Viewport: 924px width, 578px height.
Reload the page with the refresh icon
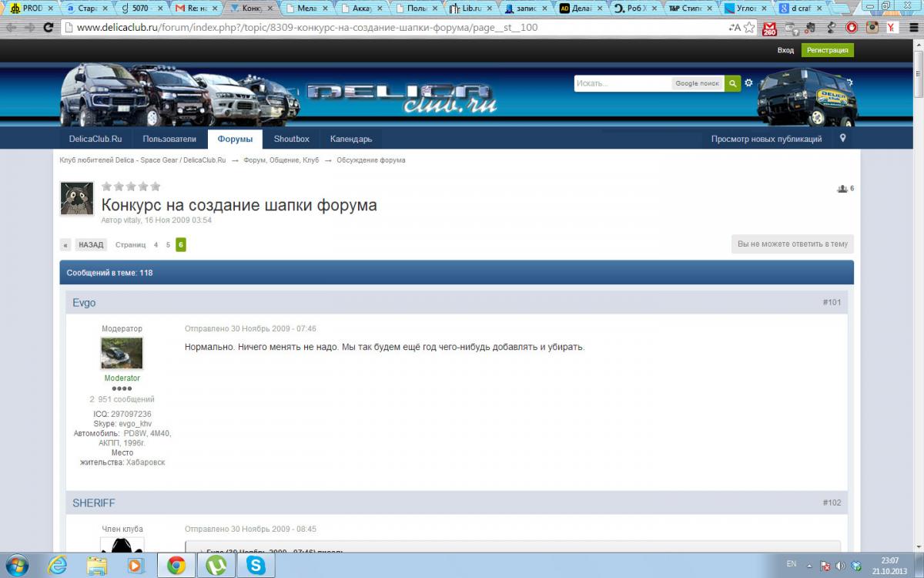point(48,27)
